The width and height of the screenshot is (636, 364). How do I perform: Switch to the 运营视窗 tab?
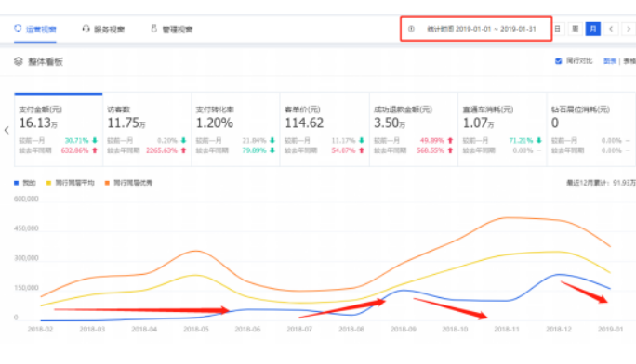tap(35, 29)
